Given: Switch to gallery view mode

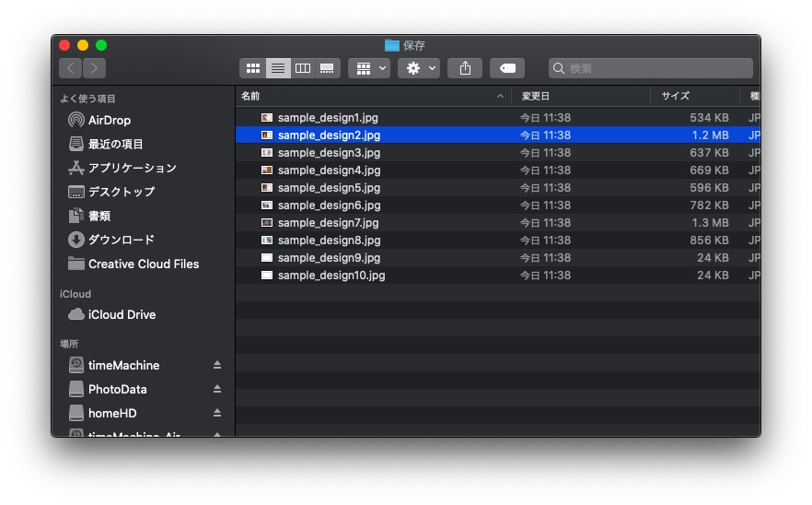Looking at the screenshot, I should pos(328,68).
